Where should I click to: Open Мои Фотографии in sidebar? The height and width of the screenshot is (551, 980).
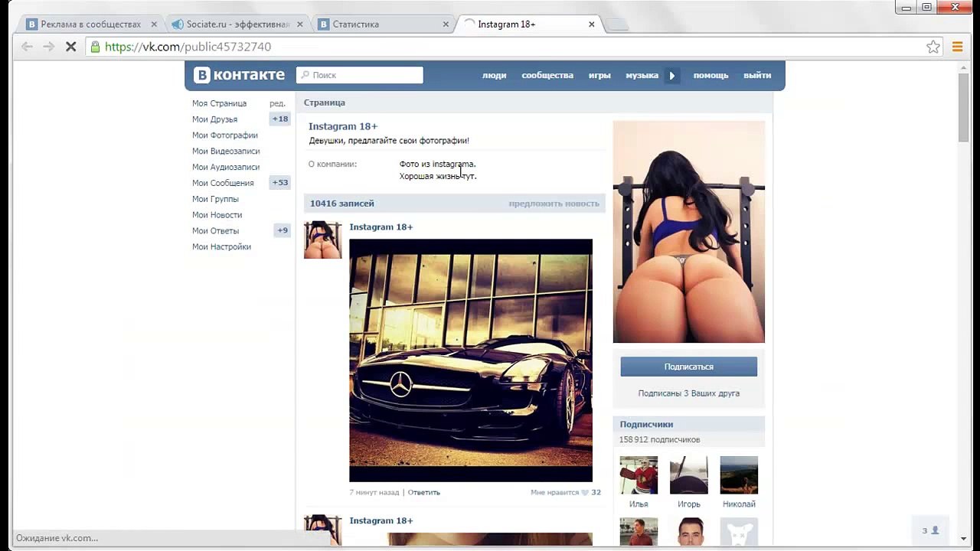[225, 135]
